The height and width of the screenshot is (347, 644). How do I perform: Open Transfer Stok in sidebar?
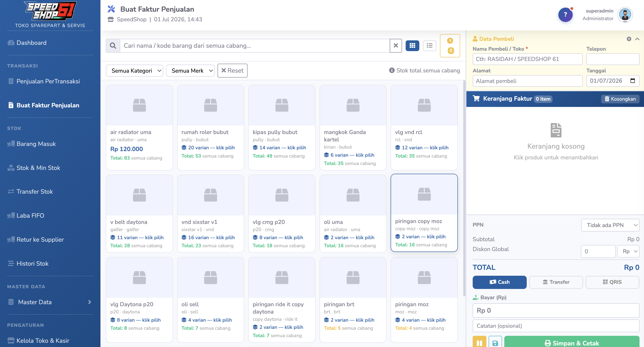(x=35, y=191)
